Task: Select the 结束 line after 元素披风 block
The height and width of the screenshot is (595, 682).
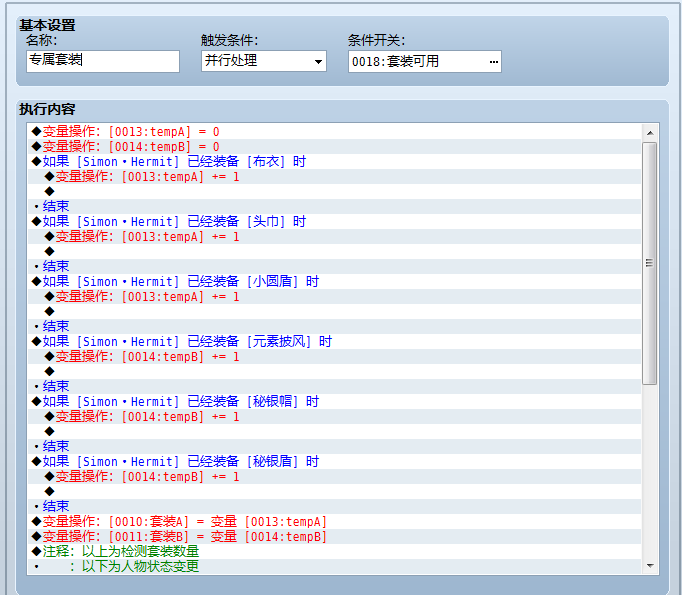Action: click(x=334, y=387)
